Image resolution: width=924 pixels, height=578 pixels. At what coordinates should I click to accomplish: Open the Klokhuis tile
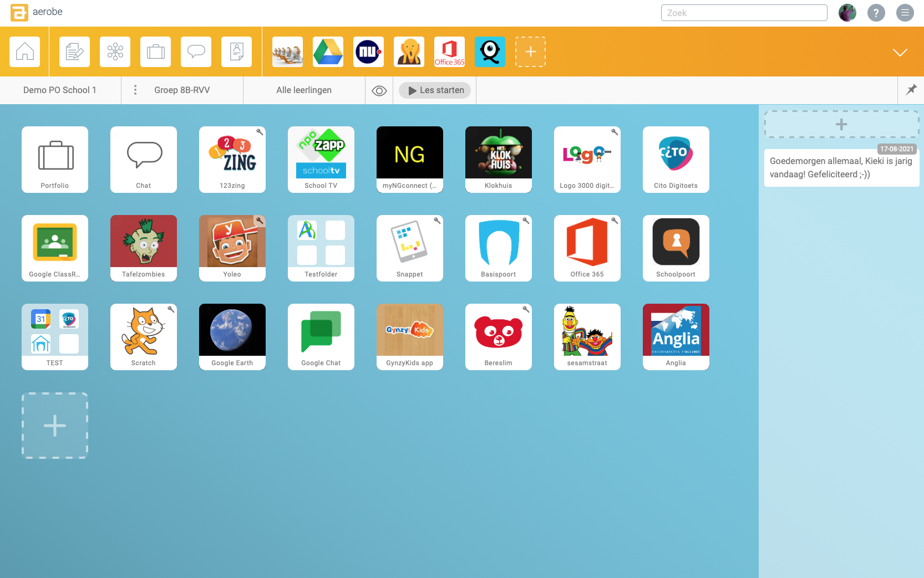(499, 160)
